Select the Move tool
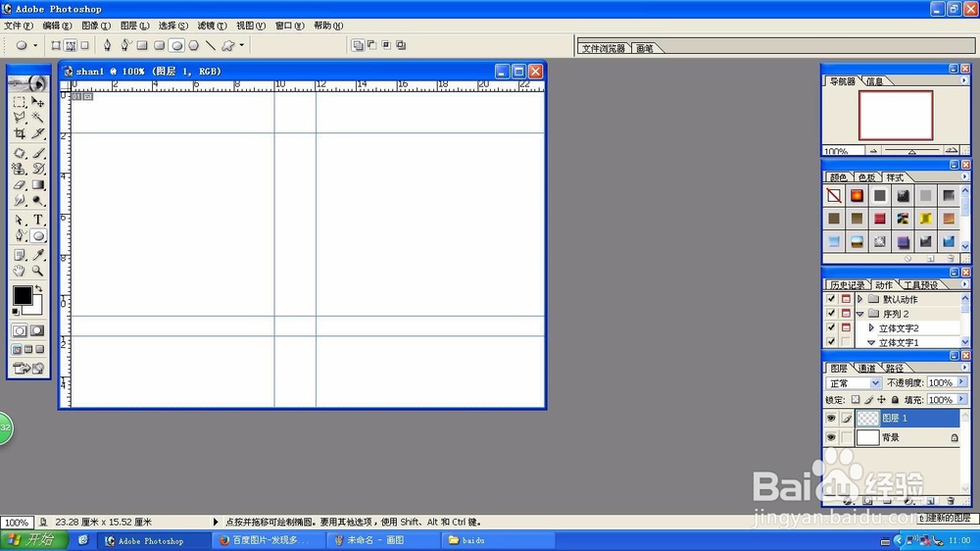Screen dimensions: 980x551 point(38,102)
